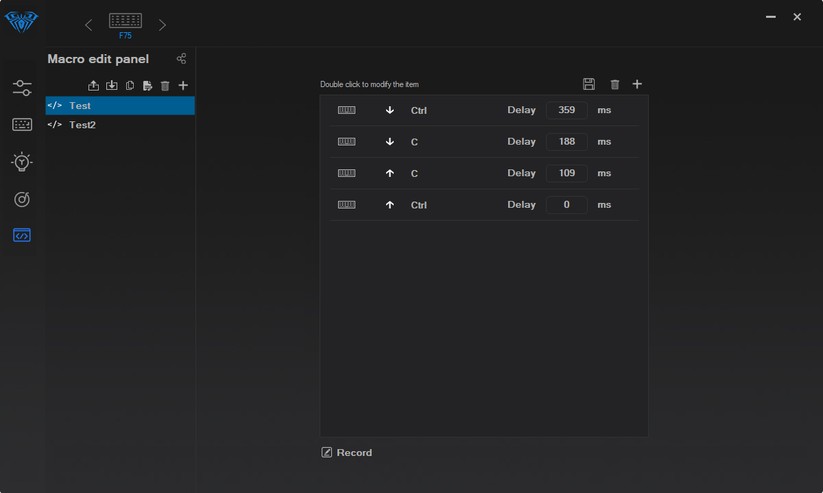Copy the selected macro in list
This screenshot has height=493, width=823.
130,86
